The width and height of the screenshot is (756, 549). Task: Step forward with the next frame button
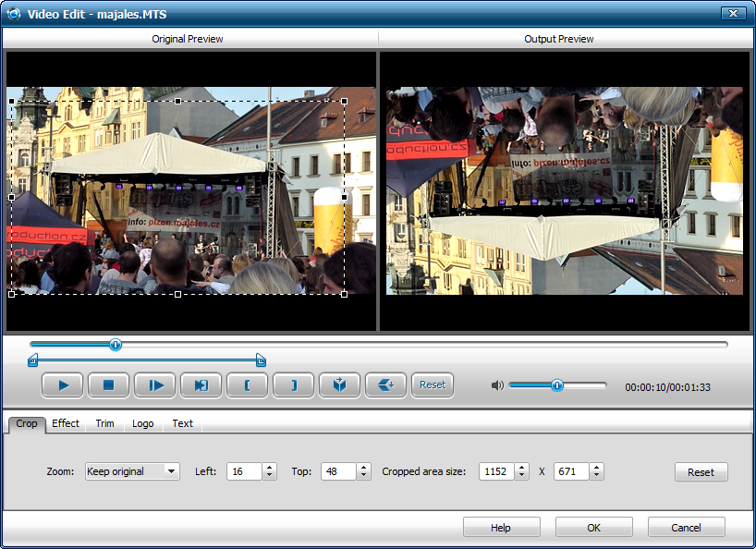pos(154,385)
